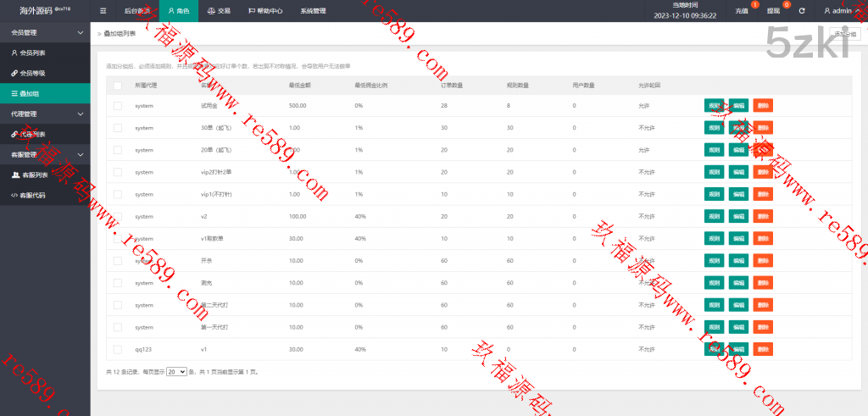Open the per-page count dropdown showing 20
This screenshot has height=416, width=868.
tap(176, 372)
